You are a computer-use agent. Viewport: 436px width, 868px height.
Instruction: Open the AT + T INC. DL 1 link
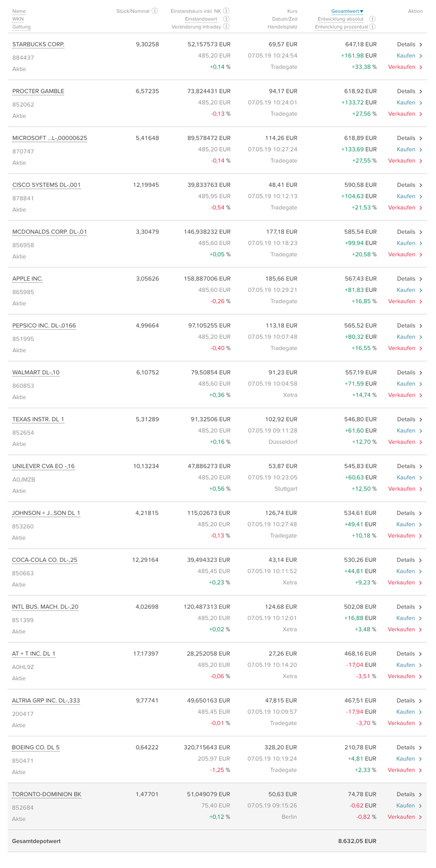[x=34, y=654]
